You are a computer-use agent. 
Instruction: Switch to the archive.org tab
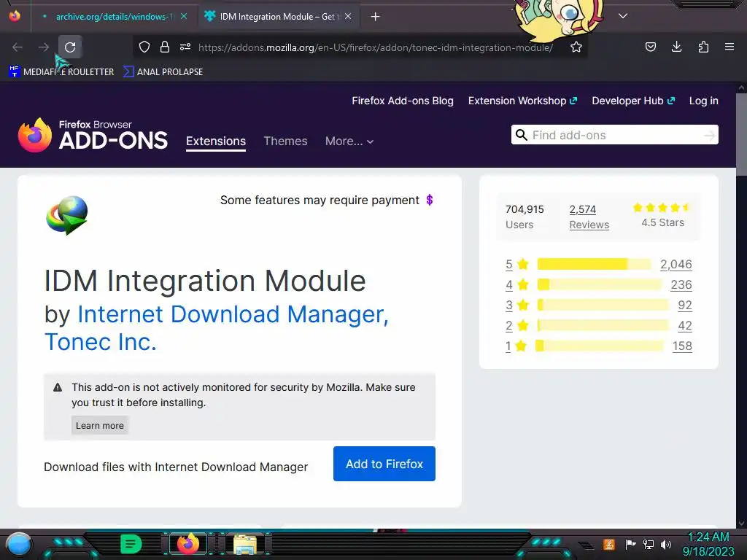tap(115, 17)
